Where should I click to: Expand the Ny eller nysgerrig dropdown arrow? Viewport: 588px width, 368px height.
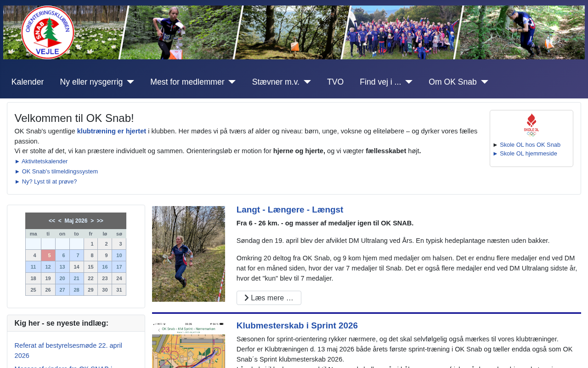130,82
